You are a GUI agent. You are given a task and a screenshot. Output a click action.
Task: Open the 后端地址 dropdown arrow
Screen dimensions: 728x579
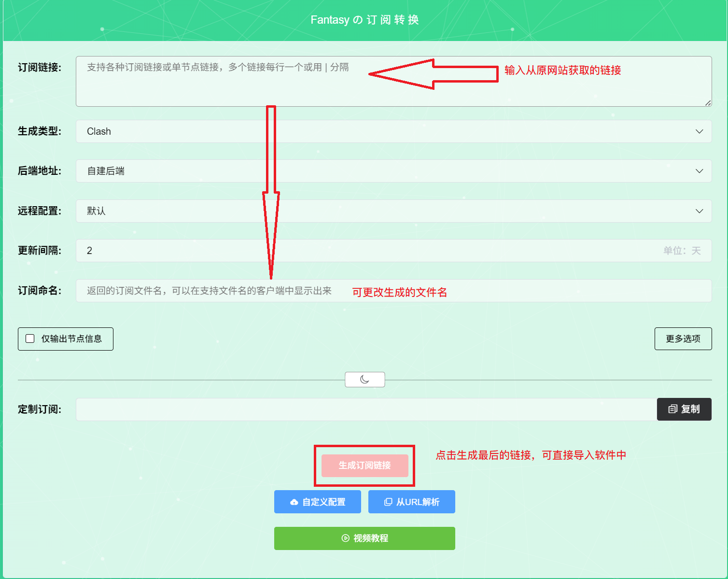click(x=699, y=171)
